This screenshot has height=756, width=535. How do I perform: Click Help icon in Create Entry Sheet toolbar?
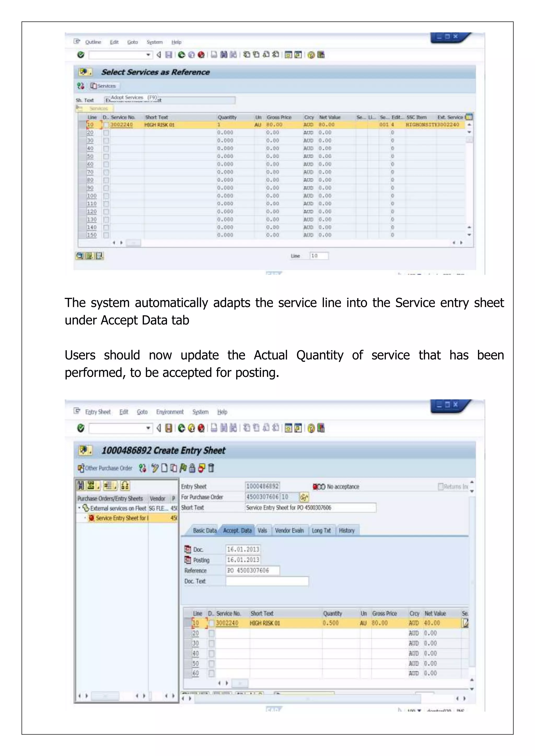tap(311, 428)
